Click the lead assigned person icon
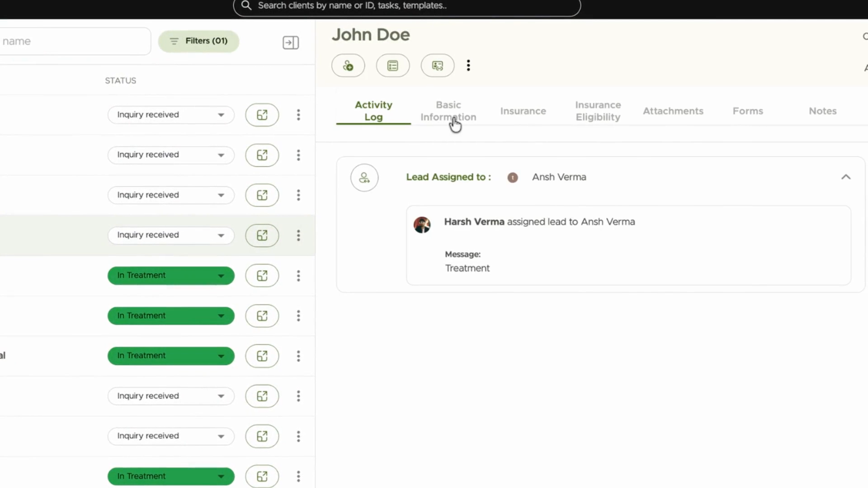Screen dimensions: 868x488 coord(364,178)
